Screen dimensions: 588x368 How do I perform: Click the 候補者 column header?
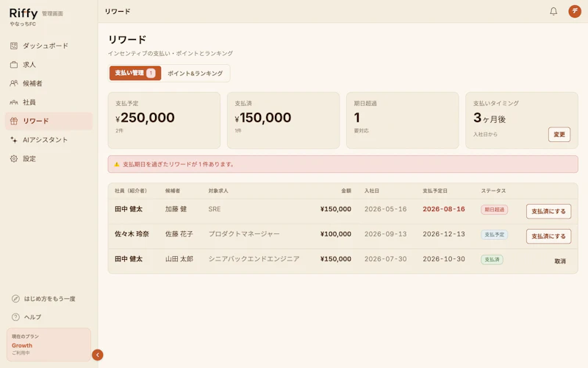(x=173, y=191)
